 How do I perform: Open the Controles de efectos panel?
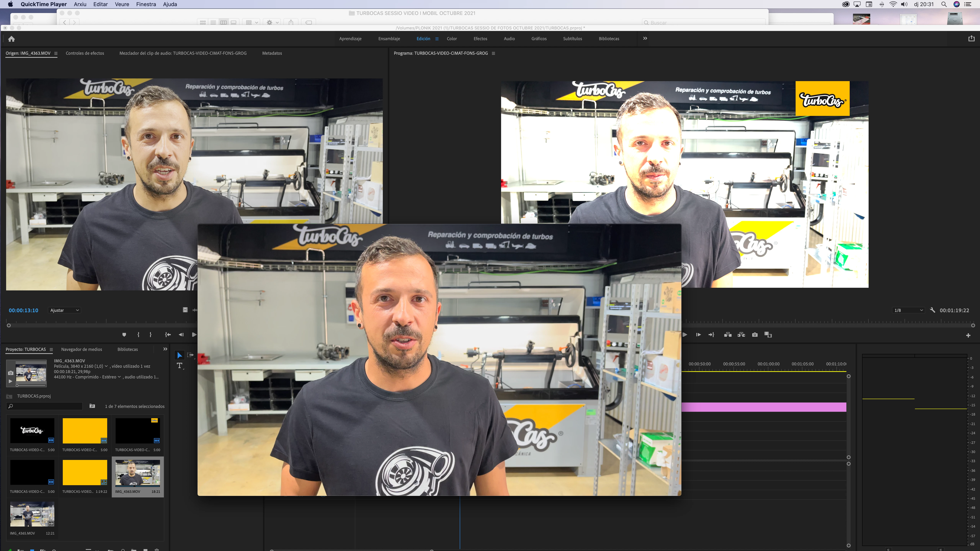pyautogui.click(x=85, y=53)
